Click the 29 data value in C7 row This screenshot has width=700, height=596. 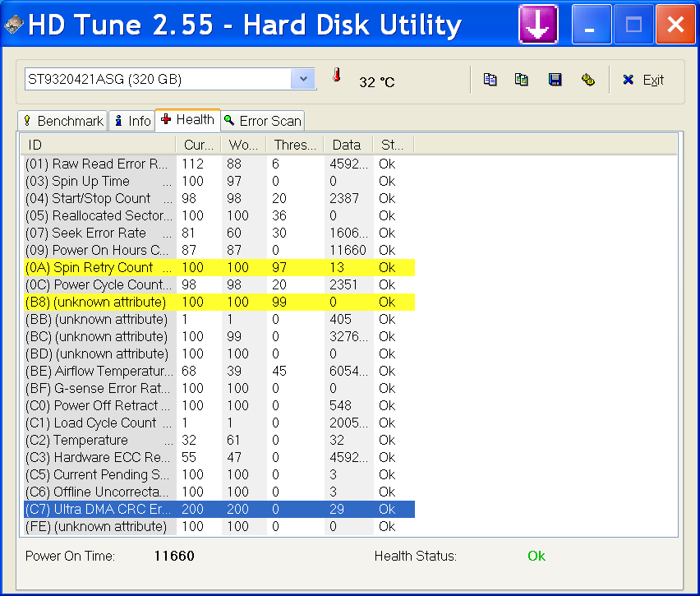(337, 510)
